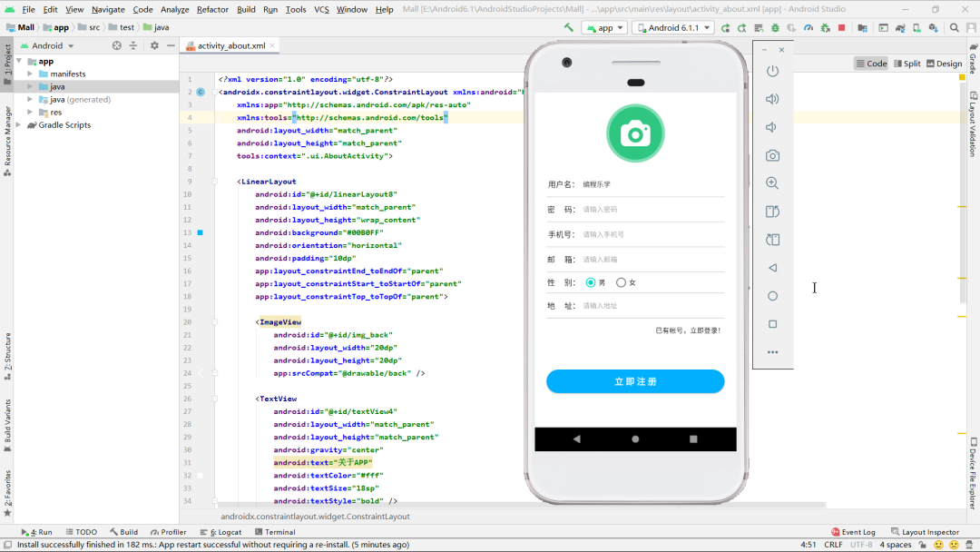Click the green camera avatar in the app
980x552 pixels.
635,133
